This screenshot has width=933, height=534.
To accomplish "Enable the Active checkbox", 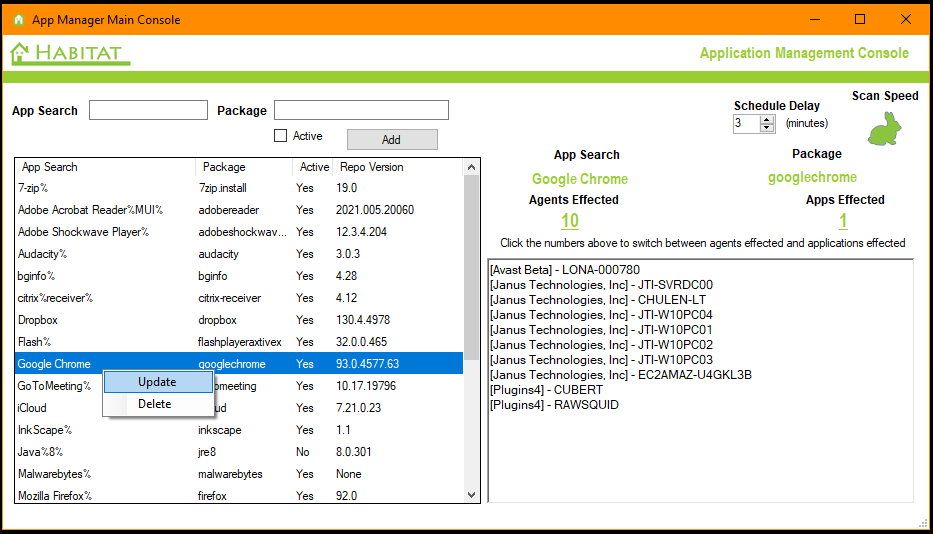I will (280, 136).
